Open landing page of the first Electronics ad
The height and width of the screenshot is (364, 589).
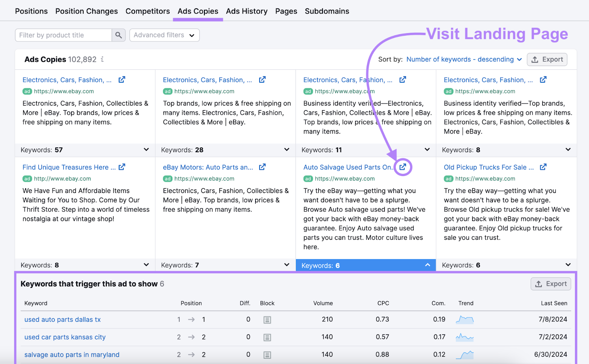(121, 79)
